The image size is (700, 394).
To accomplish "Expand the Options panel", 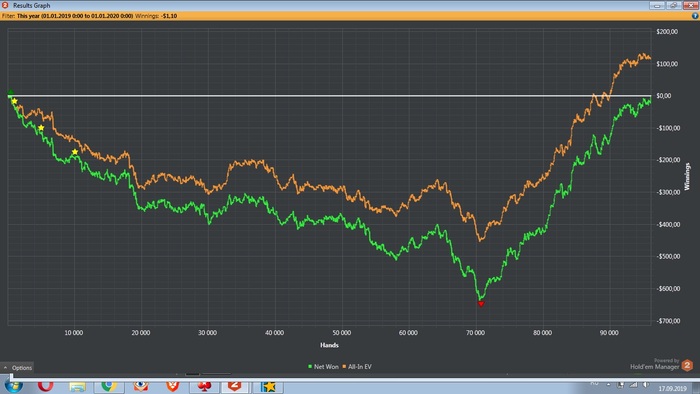I will [x=17, y=368].
